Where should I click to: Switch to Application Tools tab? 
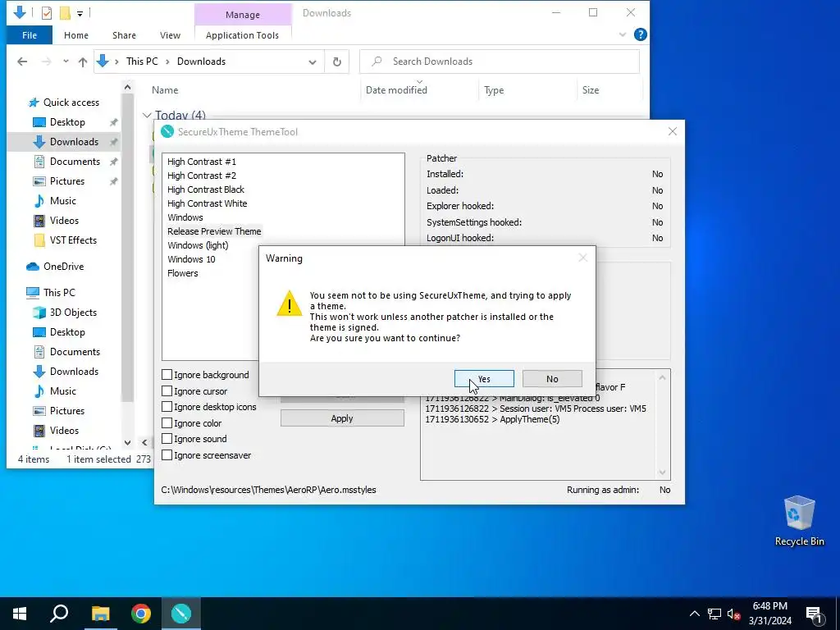(242, 35)
